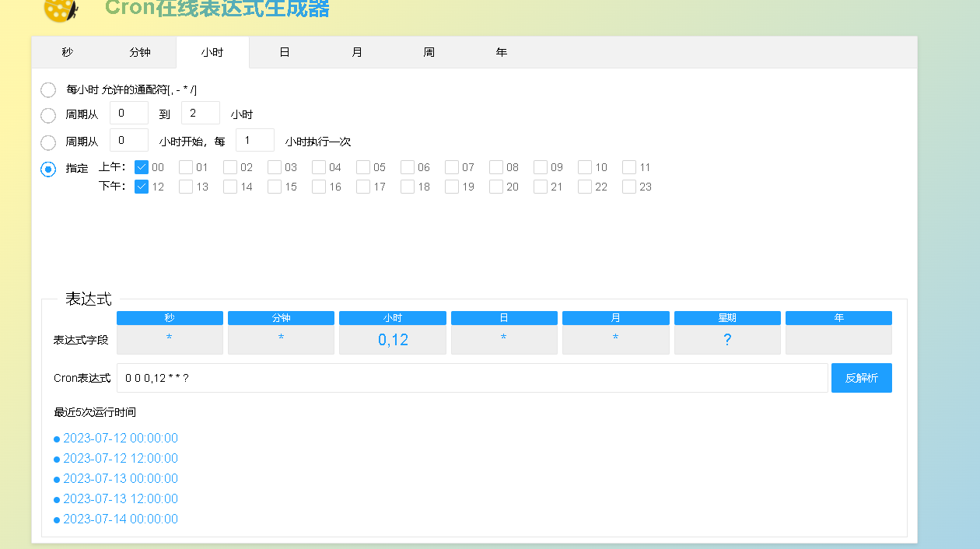
Task: Select the 每小时 wildcard radio option
Action: [48, 90]
